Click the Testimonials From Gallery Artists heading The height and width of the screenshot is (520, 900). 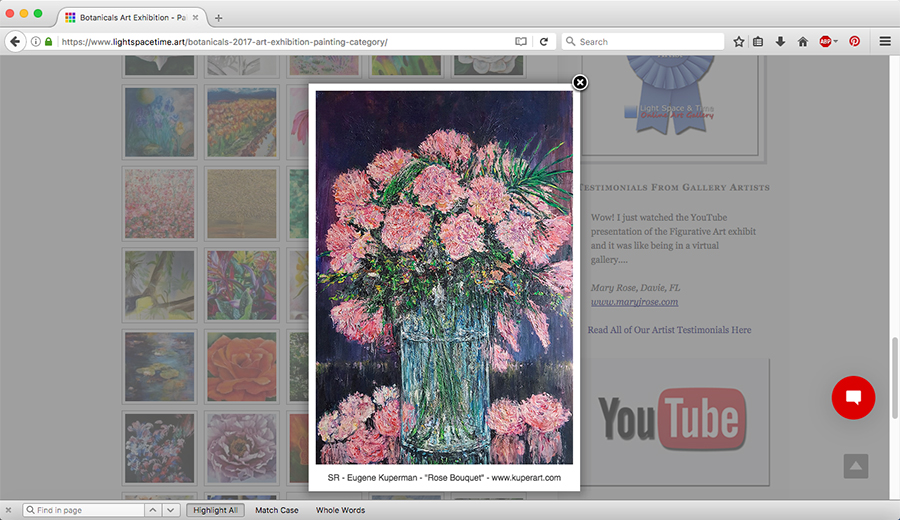click(674, 187)
